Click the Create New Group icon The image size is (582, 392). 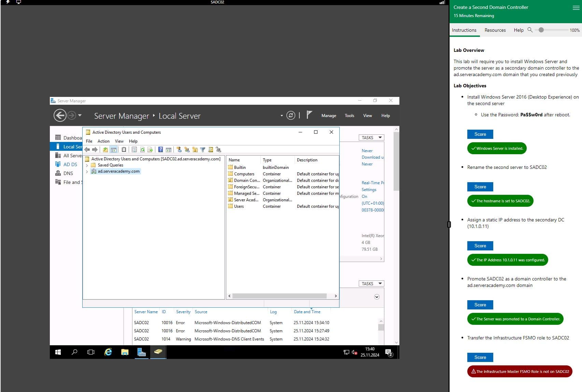(x=187, y=150)
